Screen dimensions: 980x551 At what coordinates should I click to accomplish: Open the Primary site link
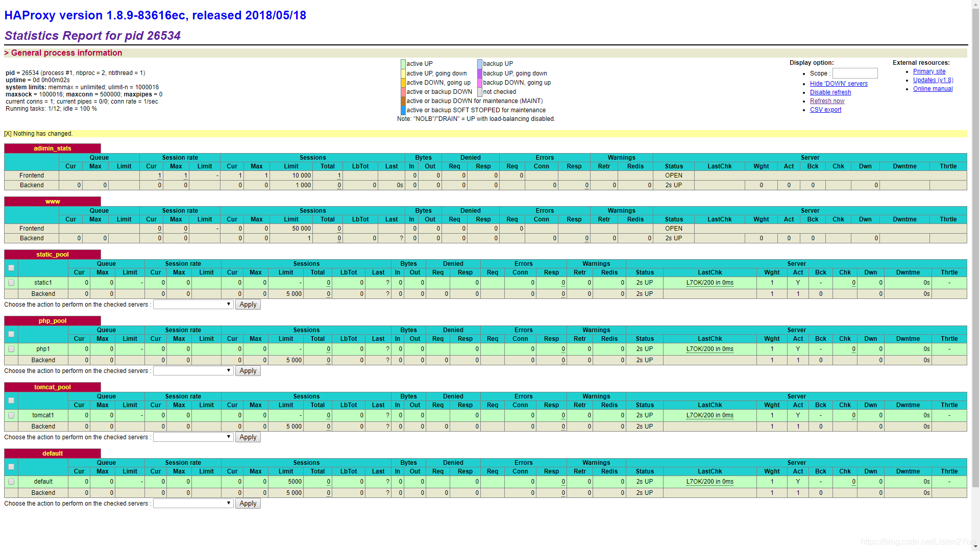pos(929,71)
